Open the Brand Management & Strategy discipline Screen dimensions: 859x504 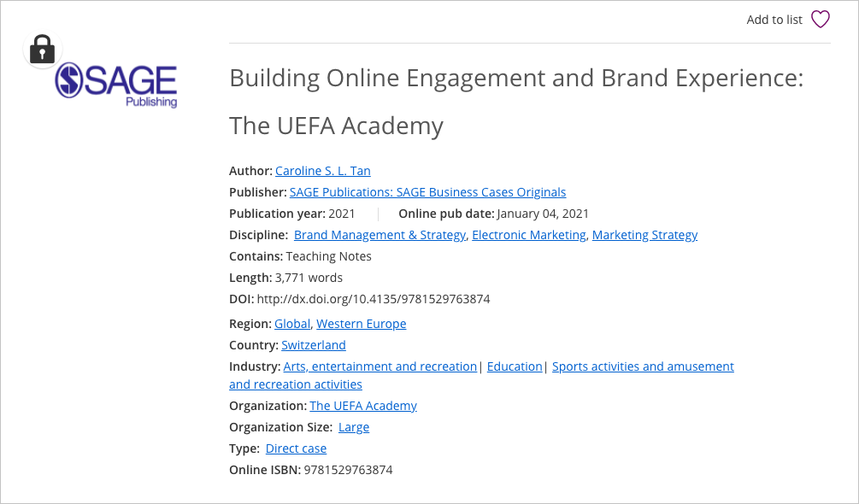(379, 234)
